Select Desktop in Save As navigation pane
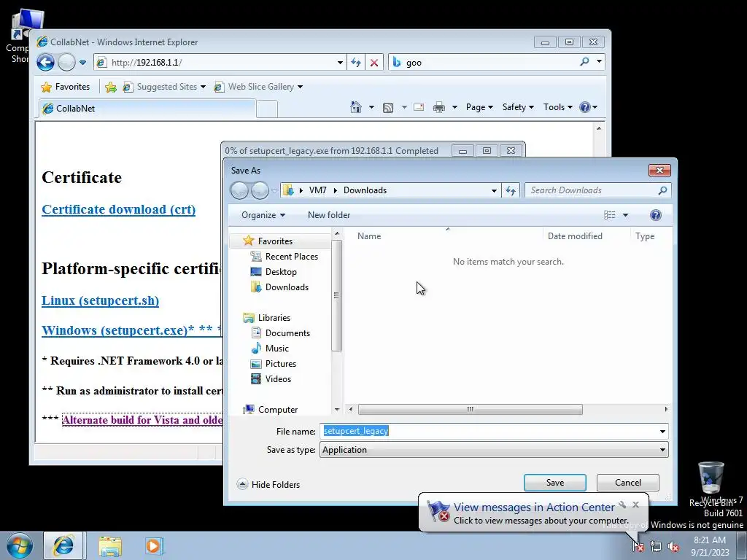 (274, 272)
